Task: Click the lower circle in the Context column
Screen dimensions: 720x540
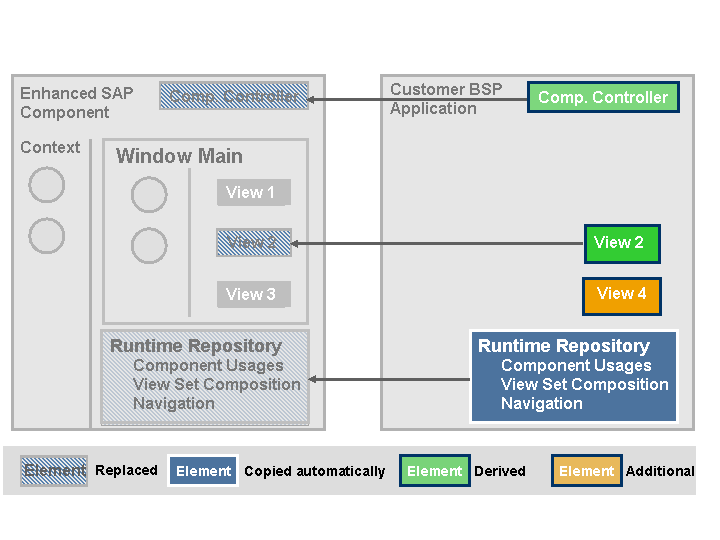Action: tap(46, 236)
